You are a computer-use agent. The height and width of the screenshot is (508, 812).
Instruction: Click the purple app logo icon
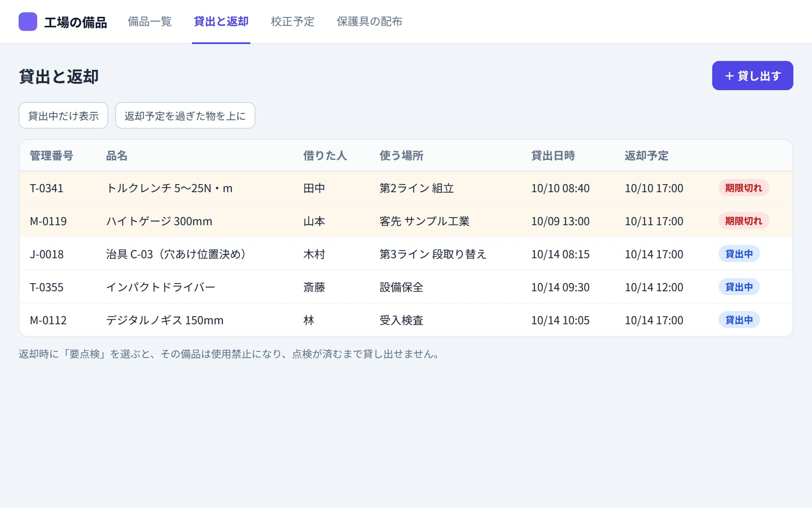[x=28, y=22]
